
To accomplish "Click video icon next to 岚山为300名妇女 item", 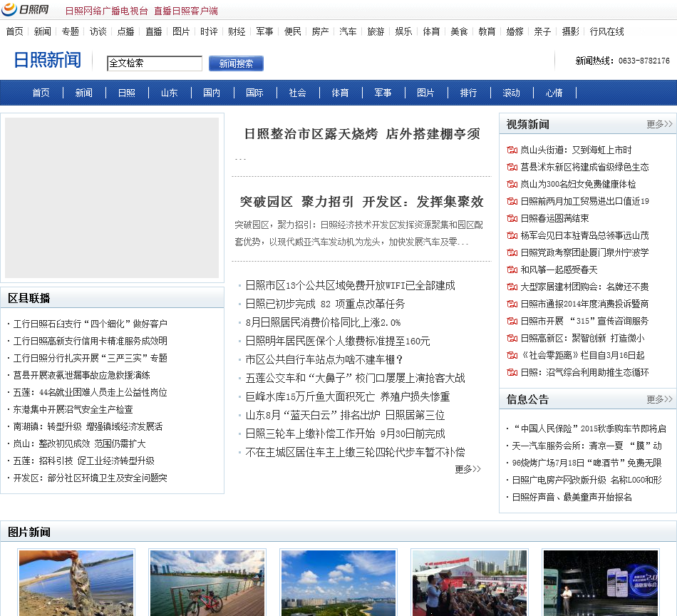I will (x=511, y=184).
